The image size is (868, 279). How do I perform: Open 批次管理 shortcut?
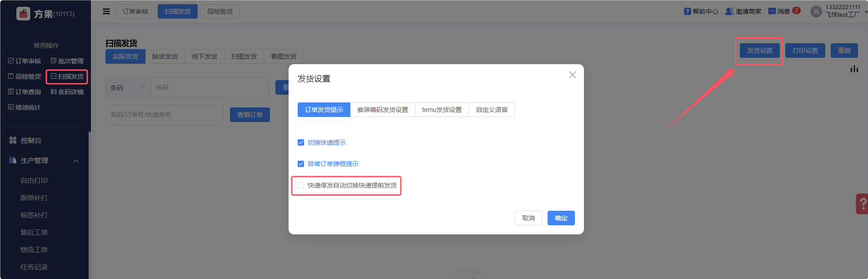click(x=67, y=61)
